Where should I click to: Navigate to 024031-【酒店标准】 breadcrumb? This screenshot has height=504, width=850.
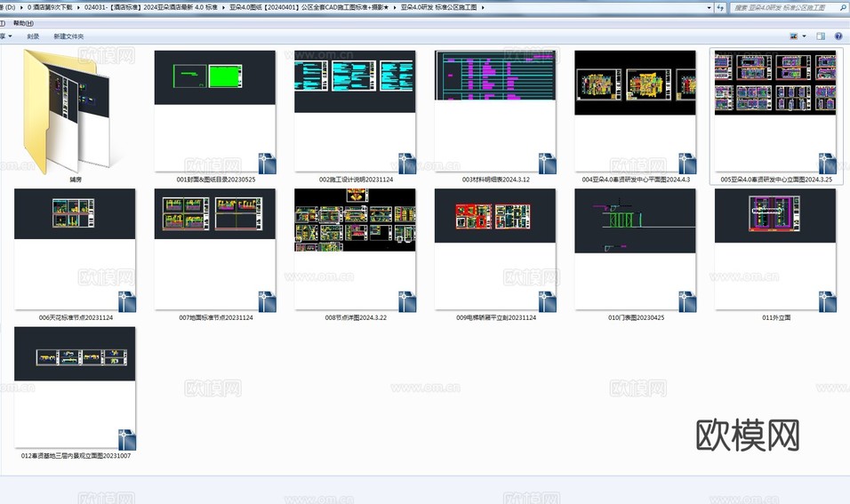pos(150,8)
